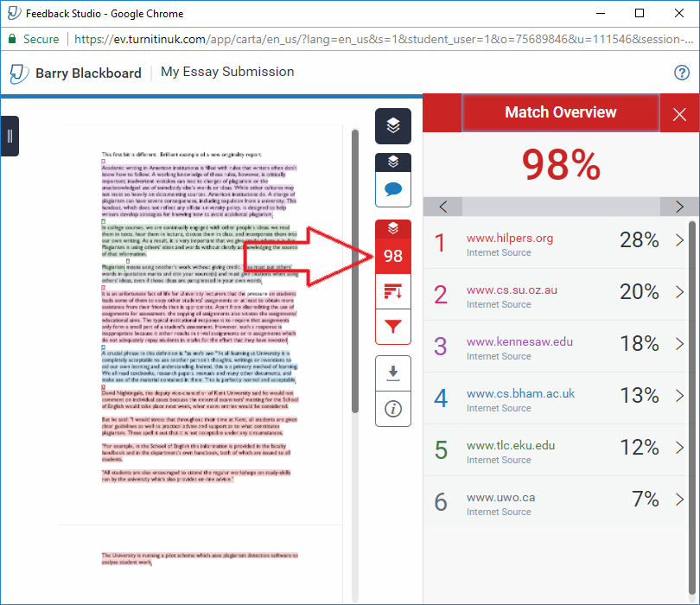700x605 pixels.
Task: Click the next match navigation arrow
Action: [679, 206]
